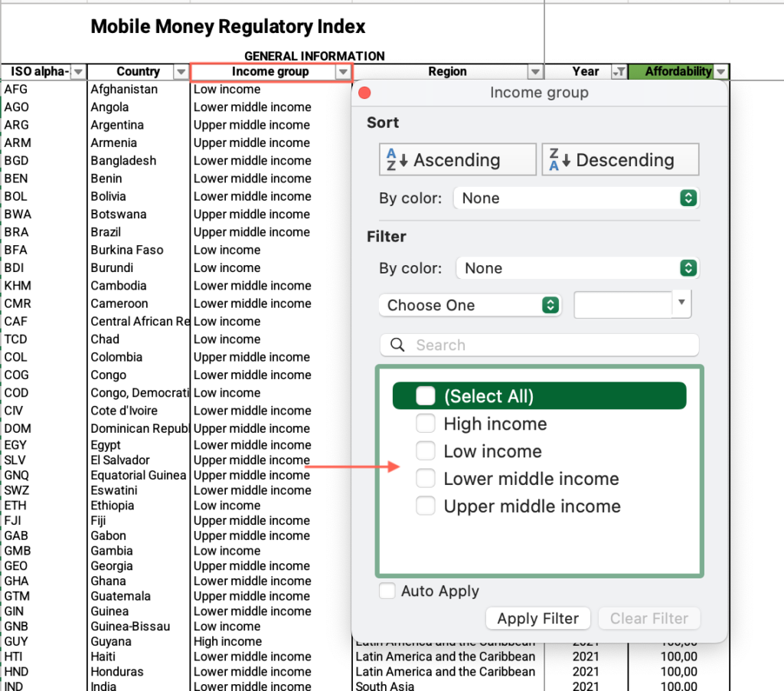Check the Upper middle income checkbox
Image resolution: width=784 pixels, height=691 pixels.
pos(426,506)
